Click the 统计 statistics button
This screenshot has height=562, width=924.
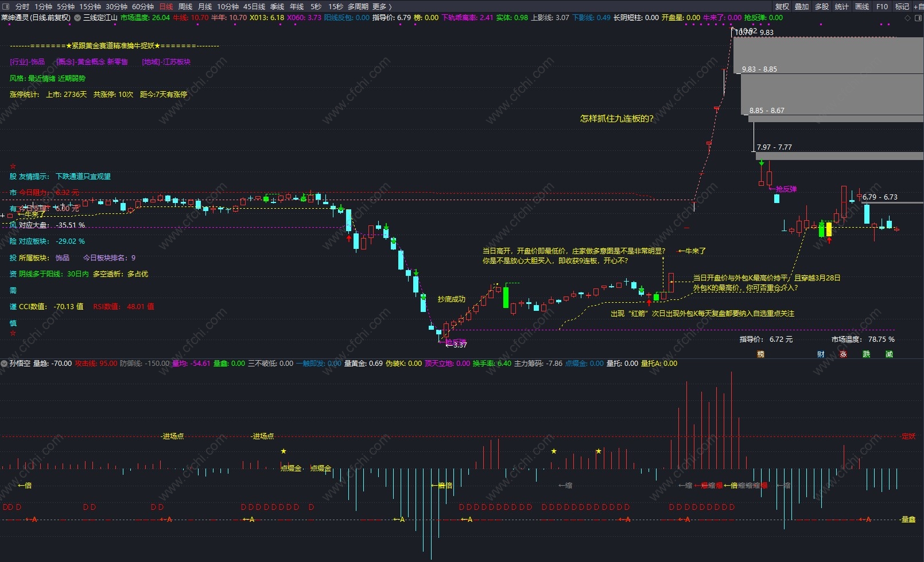tap(842, 6)
